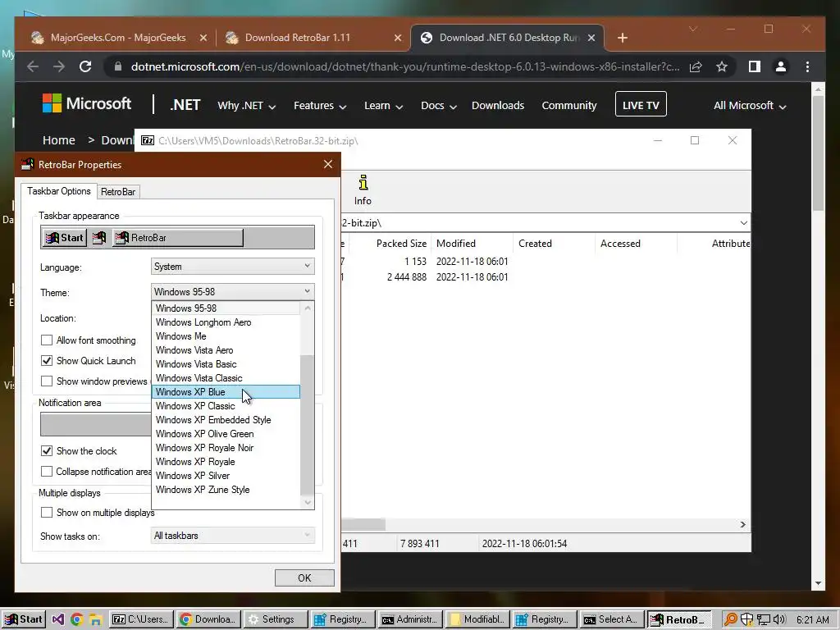This screenshot has width=840, height=630.
Task: Open a new Chrome tab with plus button
Action: (x=623, y=38)
